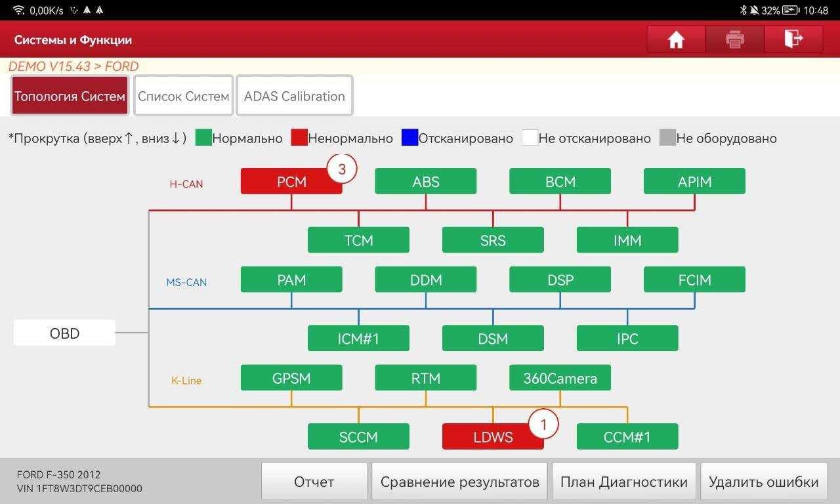Select the GPSM module node
Screen dimensions: 840x504
(291, 378)
